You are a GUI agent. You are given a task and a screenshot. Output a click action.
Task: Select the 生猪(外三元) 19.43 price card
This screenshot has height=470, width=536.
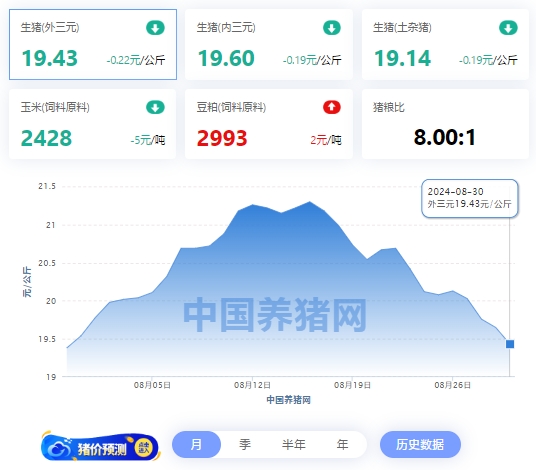[93, 44]
